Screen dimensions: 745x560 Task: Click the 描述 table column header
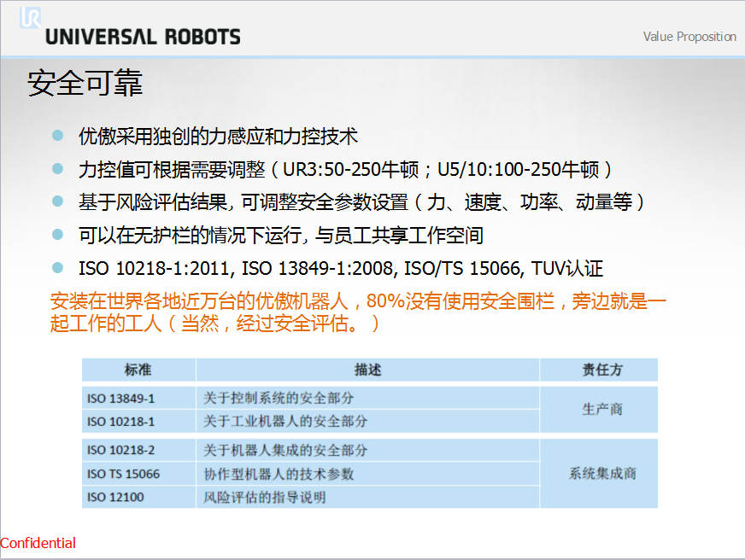pyautogui.click(x=367, y=370)
